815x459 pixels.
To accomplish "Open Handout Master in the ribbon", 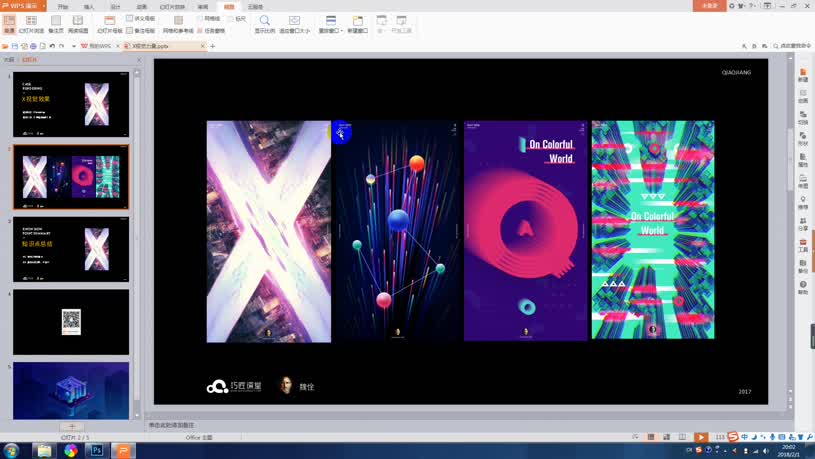I will [141, 18].
